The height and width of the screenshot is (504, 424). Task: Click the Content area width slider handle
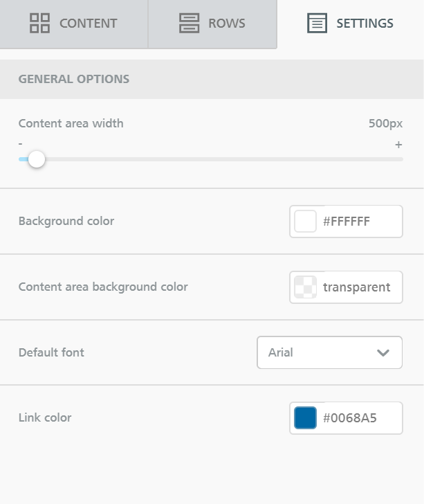37,159
